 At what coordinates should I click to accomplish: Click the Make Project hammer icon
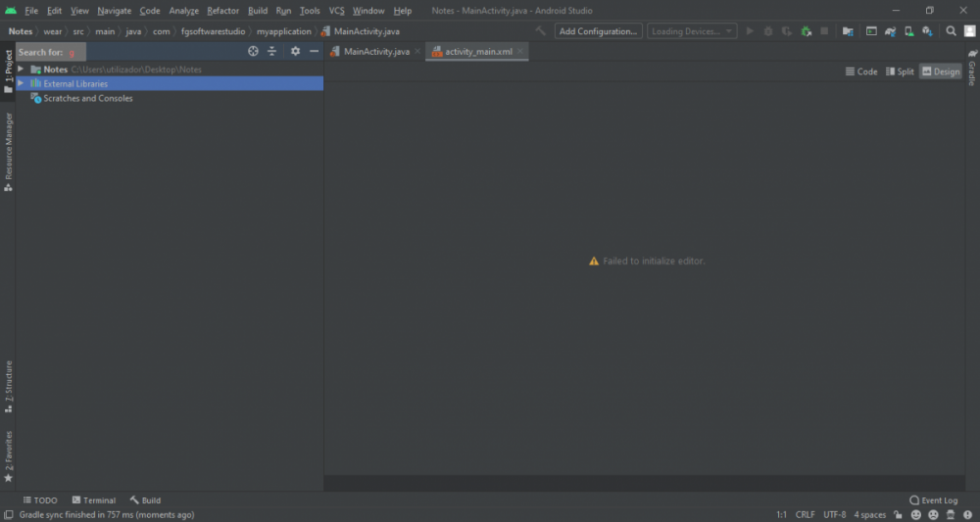pyautogui.click(x=541, y=31)
